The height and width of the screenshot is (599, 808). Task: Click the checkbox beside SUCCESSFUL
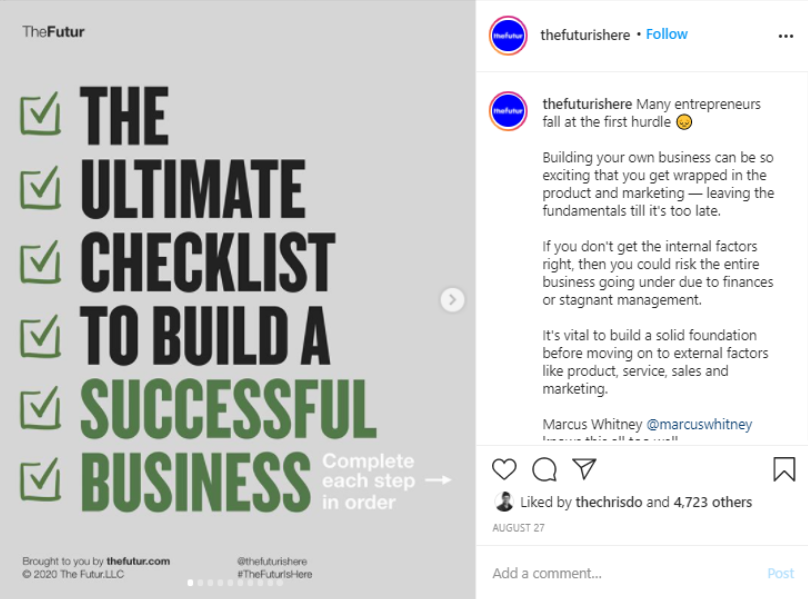click(x=40, y=407)
